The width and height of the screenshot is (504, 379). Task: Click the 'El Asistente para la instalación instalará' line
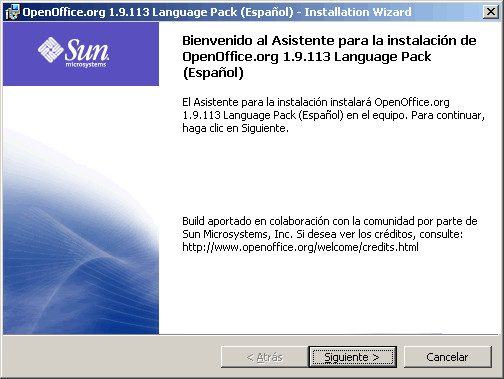click(x=316, y=102)
